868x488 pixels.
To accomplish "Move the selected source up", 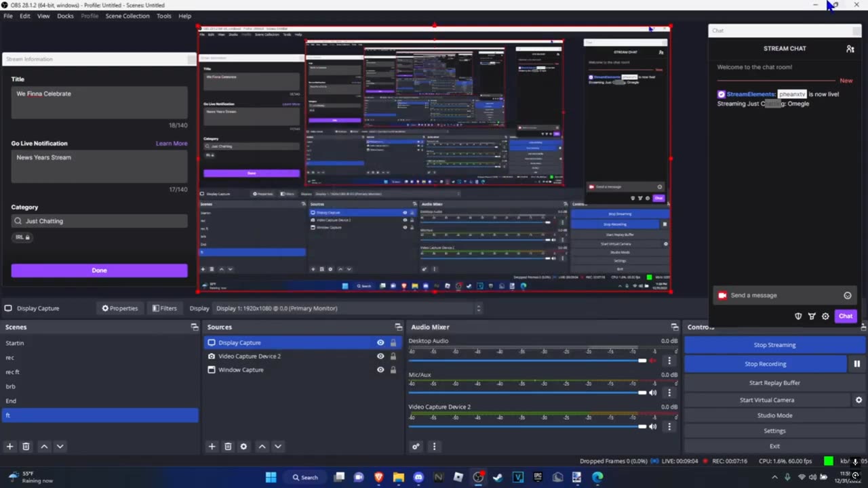I will point(262,447).
